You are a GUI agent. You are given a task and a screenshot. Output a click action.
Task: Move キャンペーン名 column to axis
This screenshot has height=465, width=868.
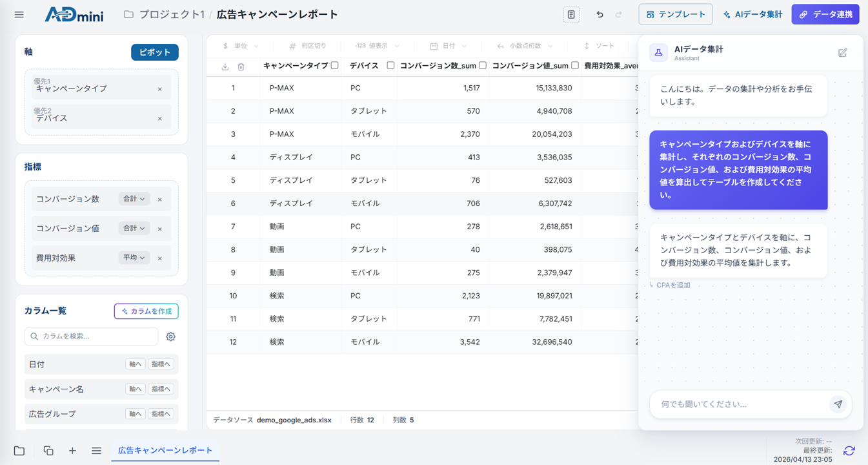pos(135,389)
